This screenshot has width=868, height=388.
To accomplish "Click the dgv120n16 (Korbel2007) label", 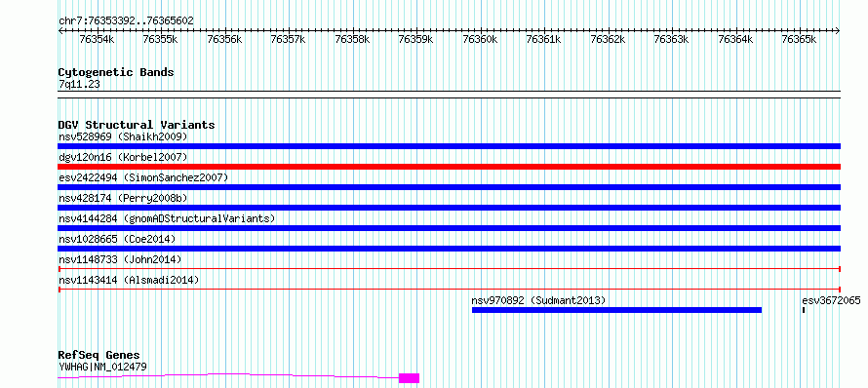I will [123, 157].
